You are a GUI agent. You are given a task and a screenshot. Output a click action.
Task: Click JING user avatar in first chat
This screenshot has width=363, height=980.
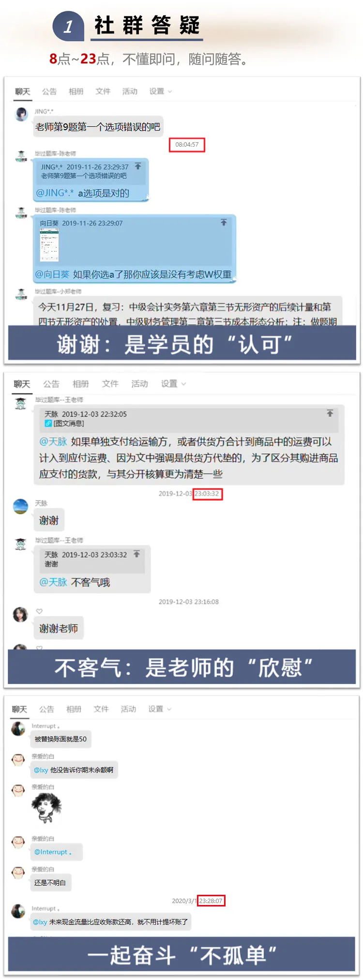(22, 114)
